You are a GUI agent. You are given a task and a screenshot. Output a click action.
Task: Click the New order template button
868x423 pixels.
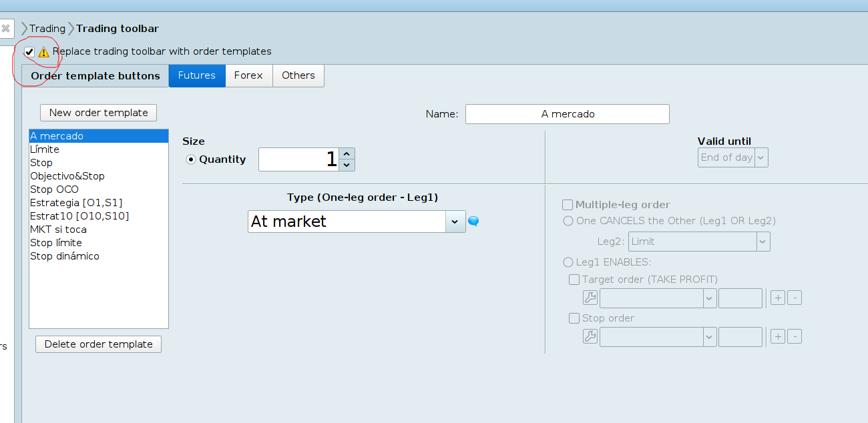98,113
